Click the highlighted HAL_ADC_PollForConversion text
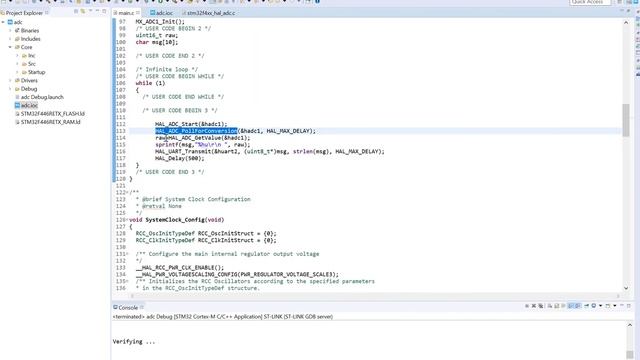640x360 pixels. pos(196,131)
